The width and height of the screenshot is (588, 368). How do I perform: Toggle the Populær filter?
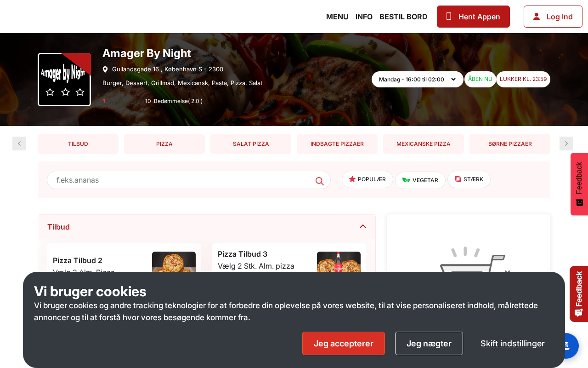(367, 179)
